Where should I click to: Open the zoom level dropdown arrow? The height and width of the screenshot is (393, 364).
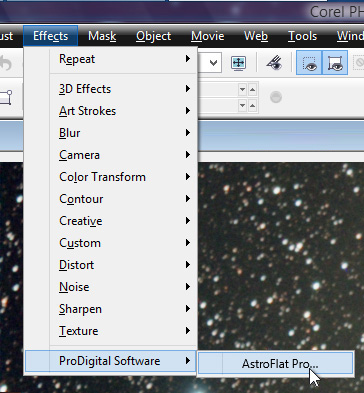[213, 63]
